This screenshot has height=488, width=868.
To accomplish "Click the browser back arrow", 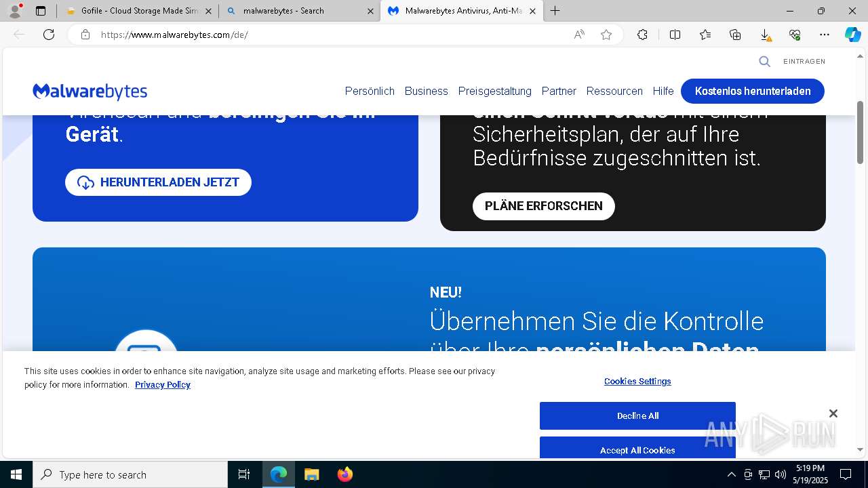I will 19,35.
